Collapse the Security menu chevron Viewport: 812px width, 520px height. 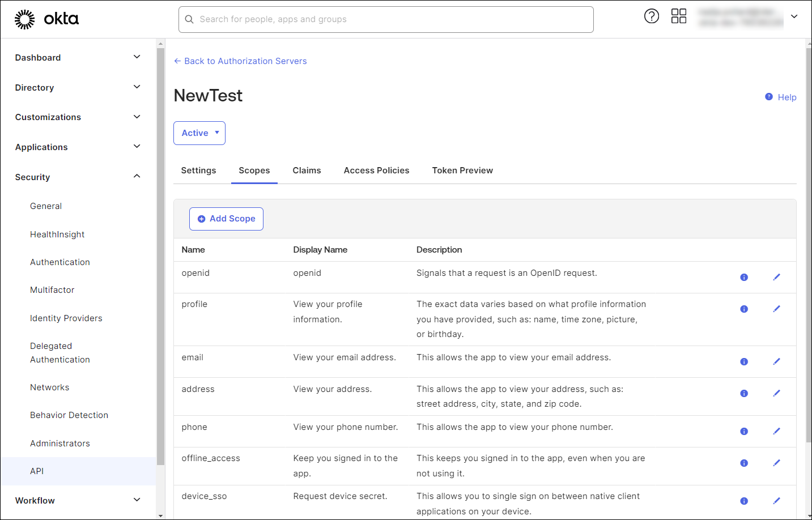pyautogui.click(x=137, y=176)
